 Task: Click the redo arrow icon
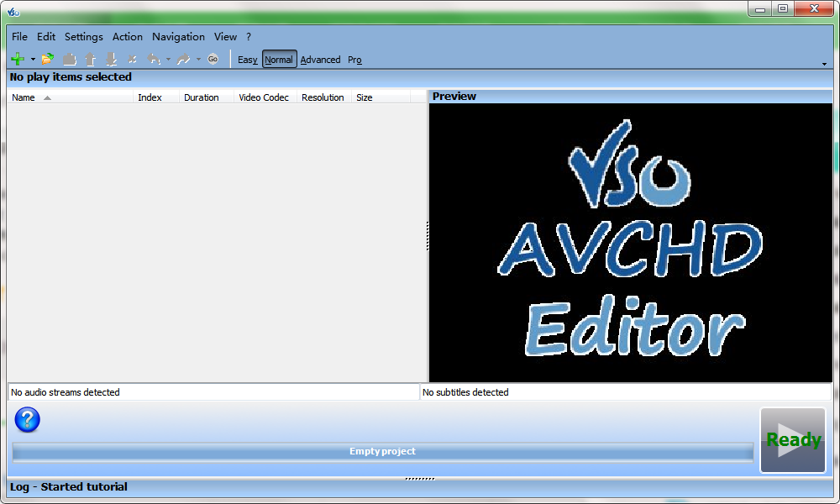pos(184,59)
